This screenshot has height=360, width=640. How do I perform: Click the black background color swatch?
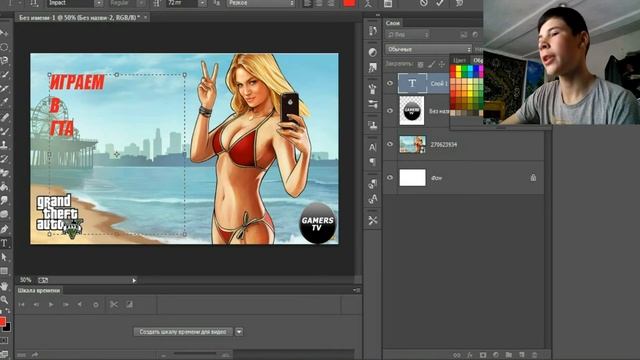(x=7, y=327)
